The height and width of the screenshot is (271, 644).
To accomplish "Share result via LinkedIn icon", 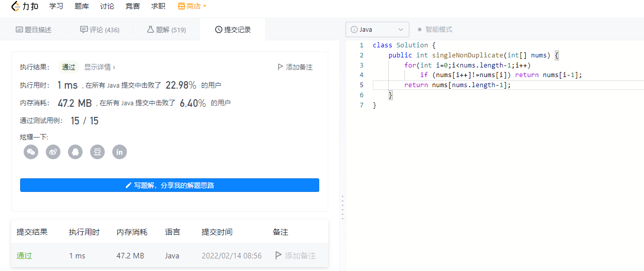I will click(x=120, y=152).
